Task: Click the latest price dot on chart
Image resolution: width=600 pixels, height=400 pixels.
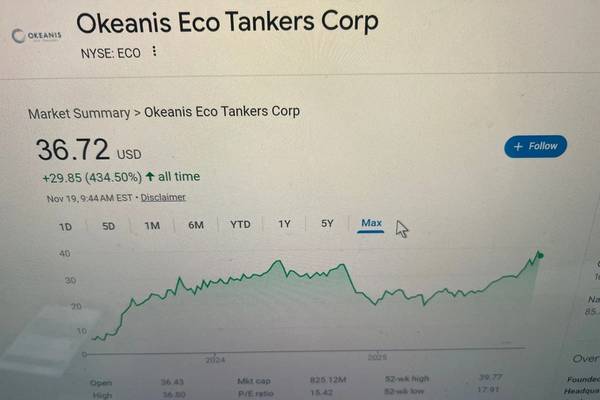Action: [540, 255]
